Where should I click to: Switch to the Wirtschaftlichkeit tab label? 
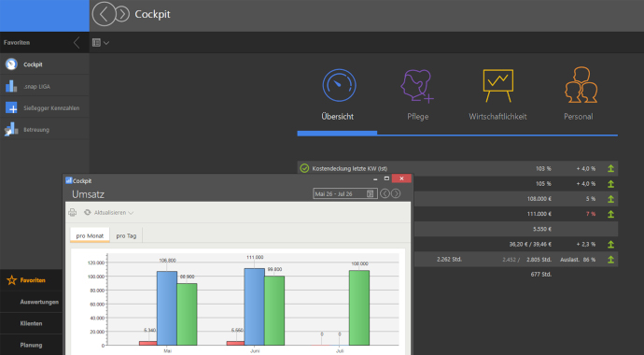click(497, 117)
